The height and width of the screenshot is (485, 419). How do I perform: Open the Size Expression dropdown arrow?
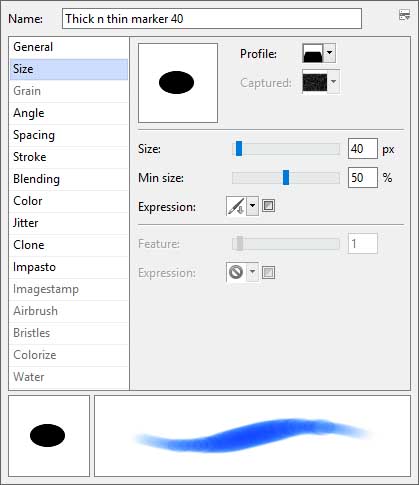click(x=252, y=206)
